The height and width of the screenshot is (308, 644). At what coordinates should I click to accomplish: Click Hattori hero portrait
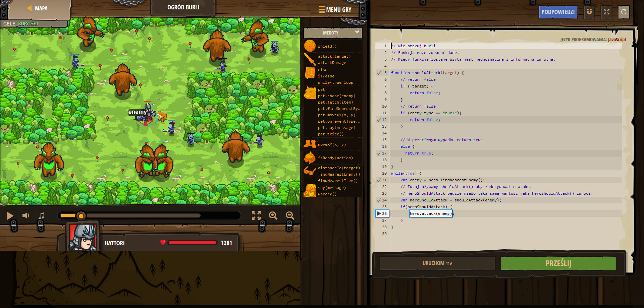point(83,237)
